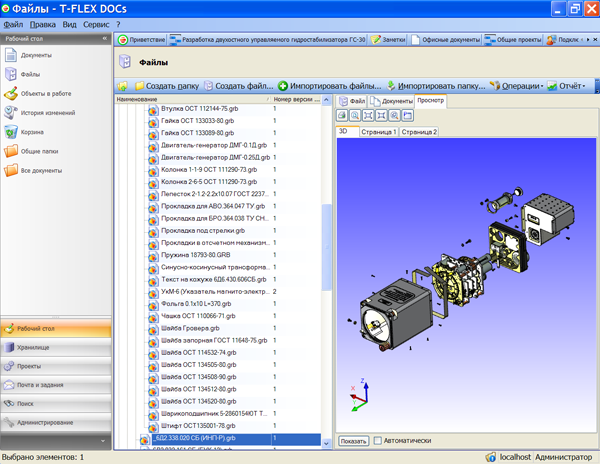The height and width of the screenshot is (464, 600).
Task: Click the up-folder icon left of Создать папку
Action: tap(123, 86)
